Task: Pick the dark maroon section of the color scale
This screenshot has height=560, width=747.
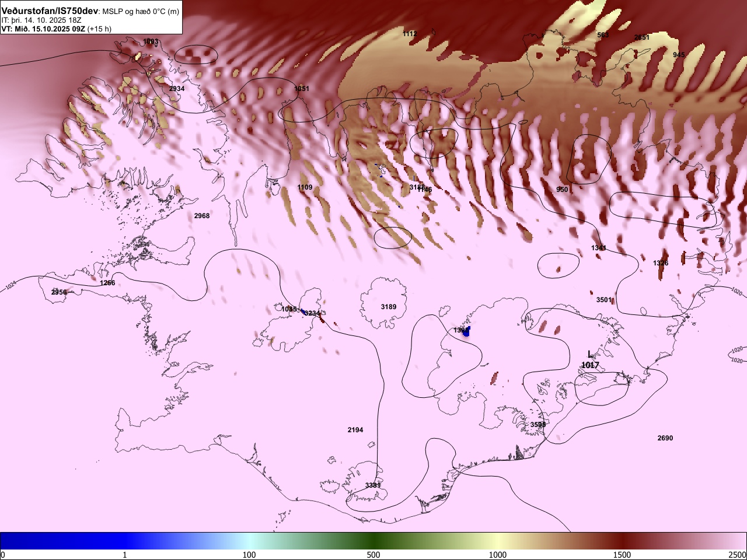Action: pyautogui.click(x=622, y=541)
